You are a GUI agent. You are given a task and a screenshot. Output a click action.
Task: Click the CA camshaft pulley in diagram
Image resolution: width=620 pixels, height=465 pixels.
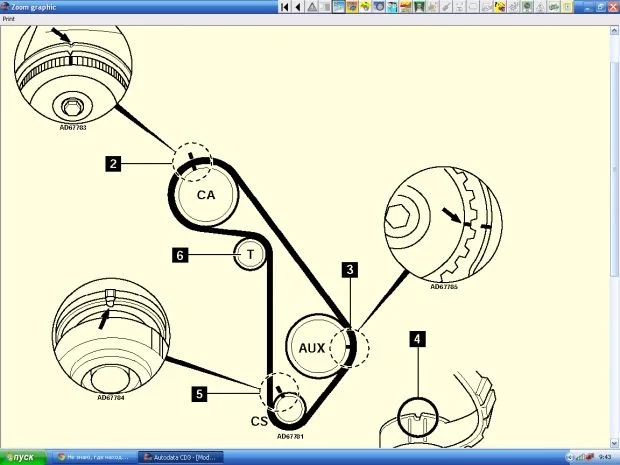pyautogui.click(x=206, y=193)
